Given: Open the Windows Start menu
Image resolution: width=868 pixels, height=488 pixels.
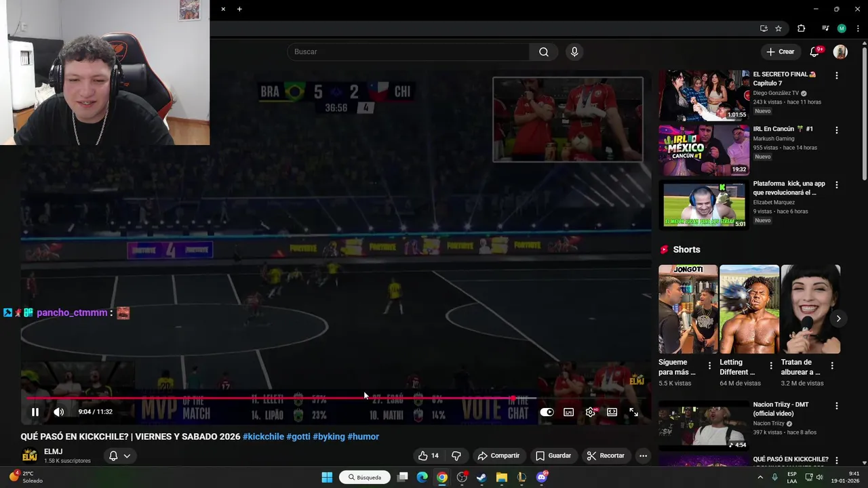Looking at the screenshot, I should click(327, 477).
